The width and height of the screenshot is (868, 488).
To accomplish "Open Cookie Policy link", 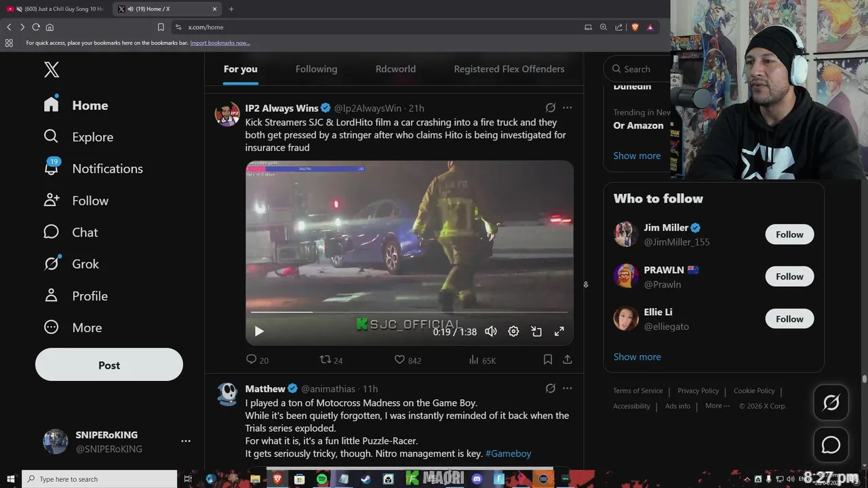I will point(754,391).
